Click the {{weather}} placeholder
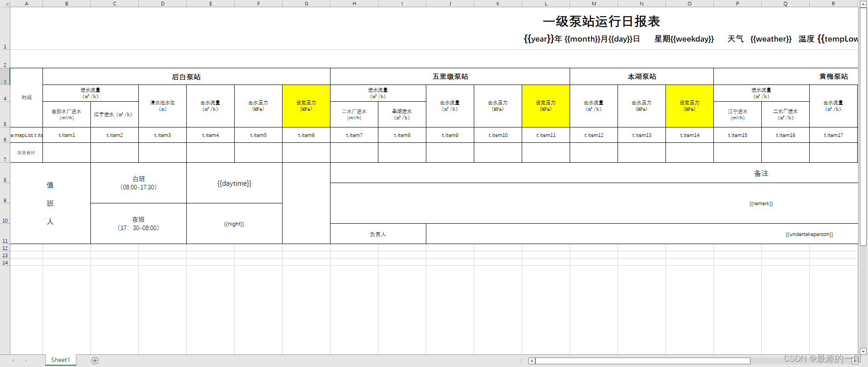 click(x=771, y=39)
